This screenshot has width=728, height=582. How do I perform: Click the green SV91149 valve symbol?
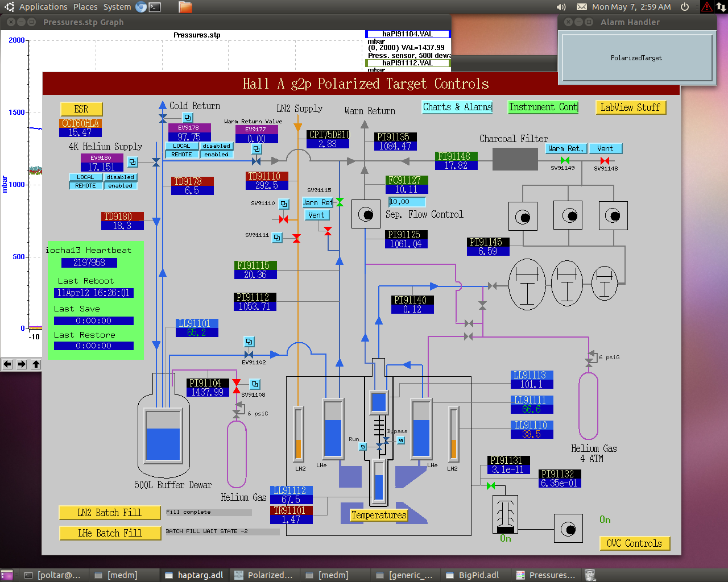pos(565,161)
